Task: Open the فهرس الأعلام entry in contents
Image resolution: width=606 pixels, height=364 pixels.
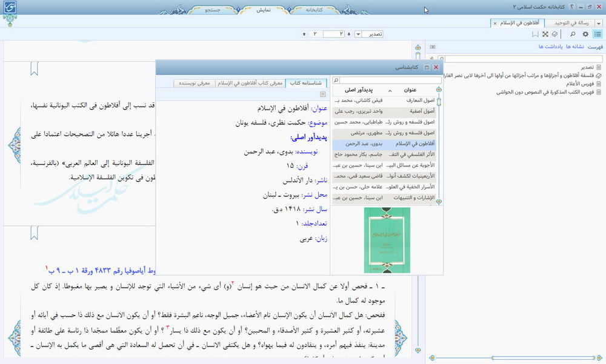Action: [580, 84]
